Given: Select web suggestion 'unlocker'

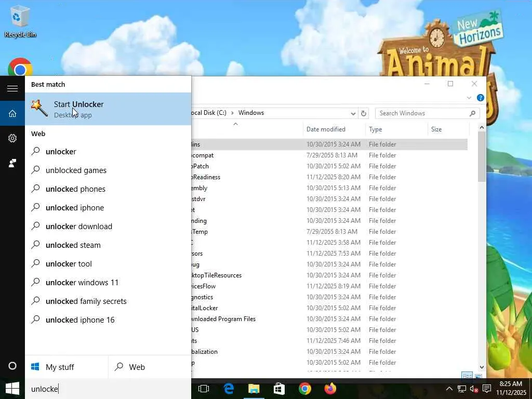Looking at the screenshot, I should [108, 151].
